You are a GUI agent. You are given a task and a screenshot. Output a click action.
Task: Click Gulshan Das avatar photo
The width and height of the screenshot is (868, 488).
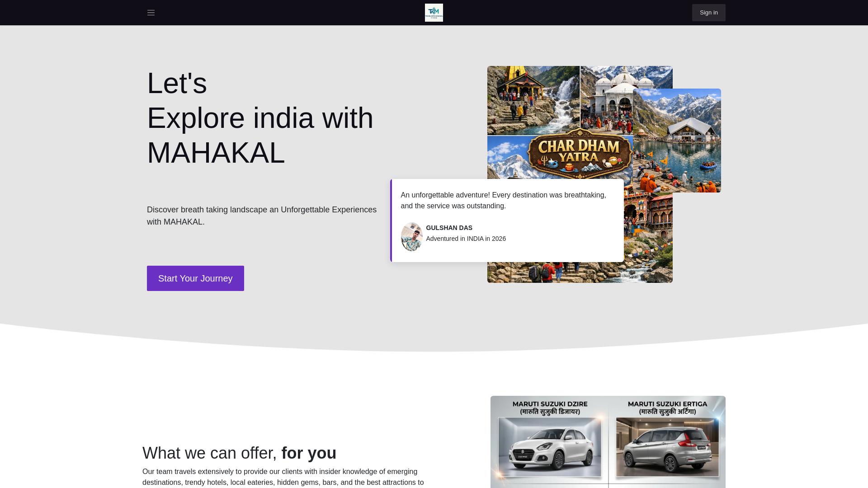click(411, 237)
